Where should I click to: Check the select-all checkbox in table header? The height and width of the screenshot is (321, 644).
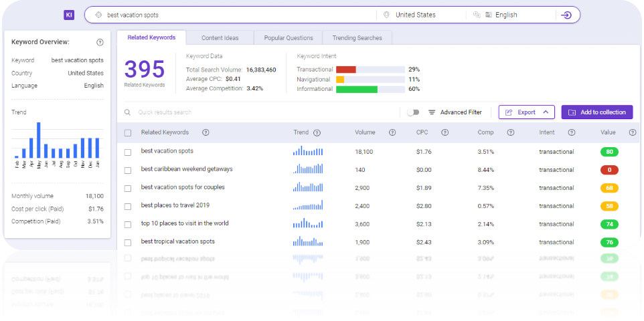(128, 133)
